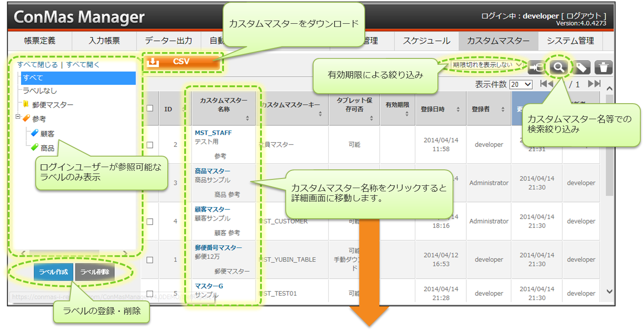Open the 顧客マスター detail link
This screenshot has width=644, height=331.
click(213, 209)
